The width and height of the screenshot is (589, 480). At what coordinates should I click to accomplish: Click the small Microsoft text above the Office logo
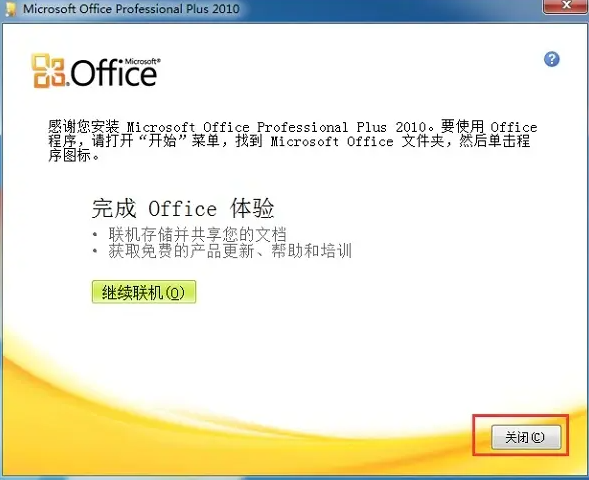(142, 61)
